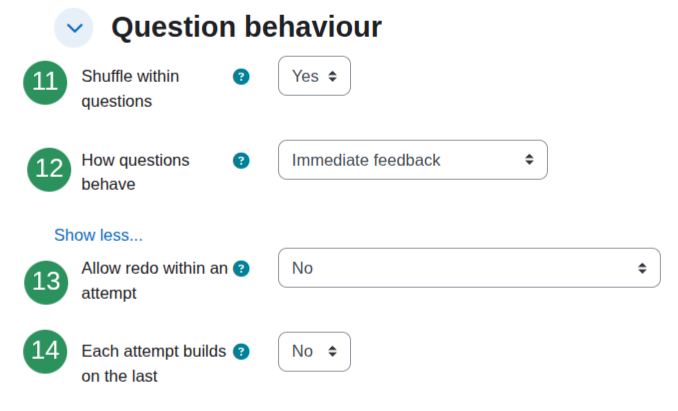Click the green number 11 badge

point(45,83)
